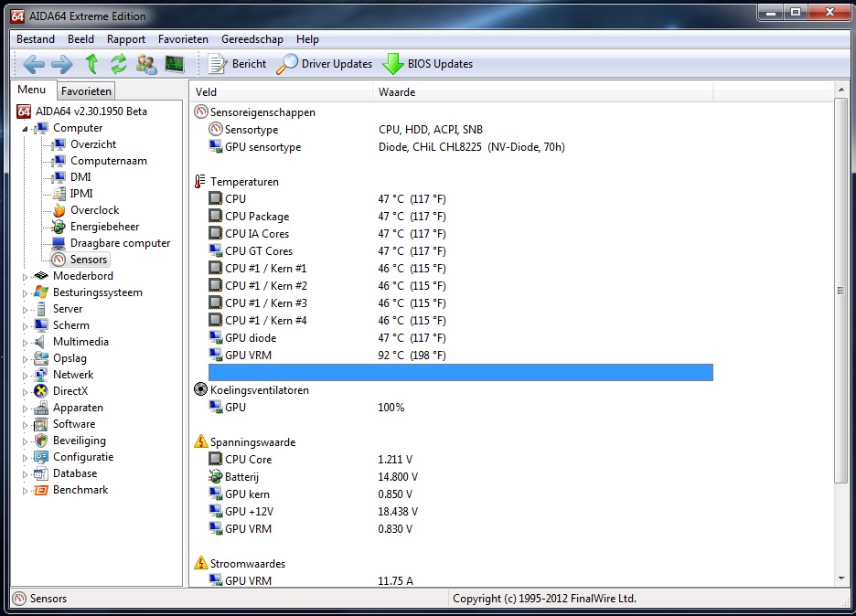Click the Stroomwaardes warning icon
The height and width of the screenshot is (616, 856).
click(x=201, y=562)
